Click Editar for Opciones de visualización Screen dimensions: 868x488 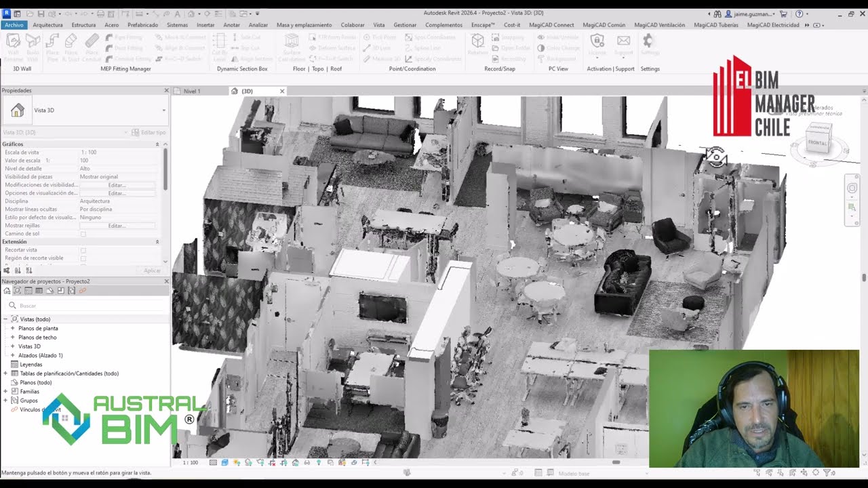click(117, 193)
